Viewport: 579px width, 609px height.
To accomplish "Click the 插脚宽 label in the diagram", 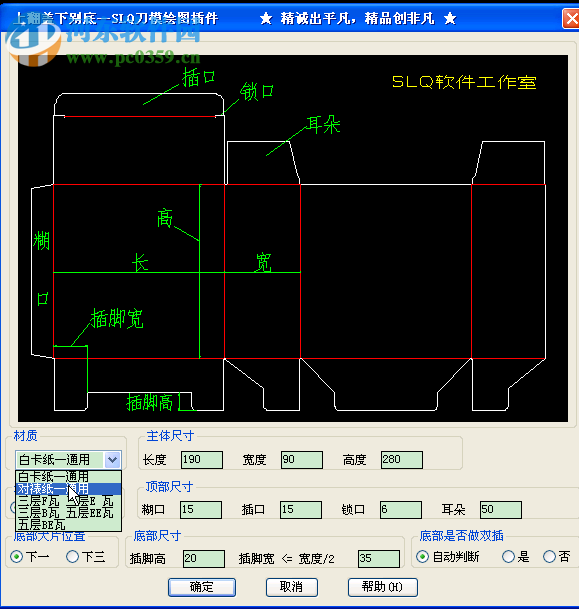I will [117, 318].
